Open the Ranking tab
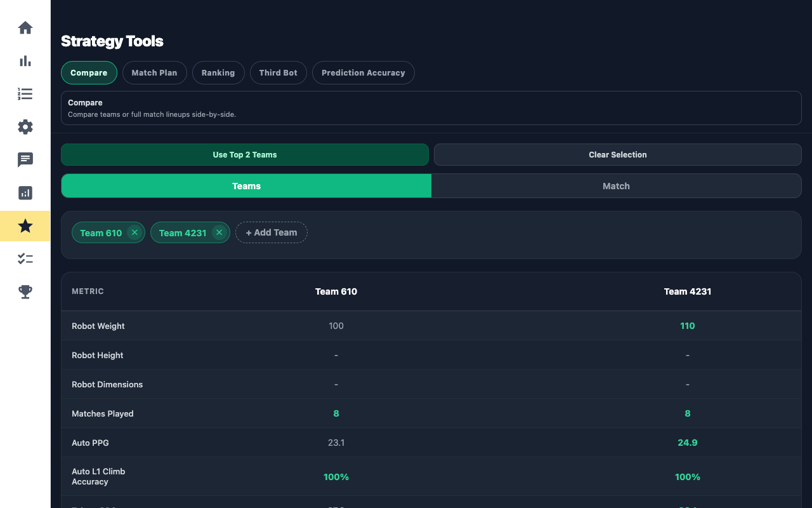The width and height of the screenshot is (812, 508). coord(218,72)
